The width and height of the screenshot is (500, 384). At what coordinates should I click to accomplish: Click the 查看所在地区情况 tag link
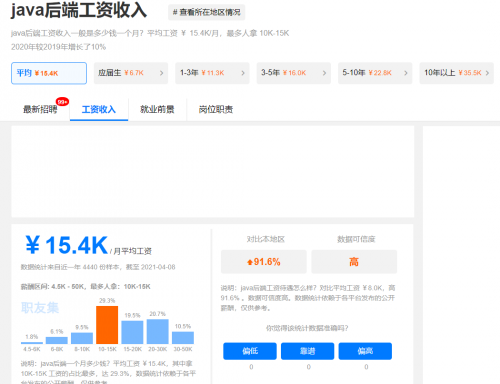[206, 12]
